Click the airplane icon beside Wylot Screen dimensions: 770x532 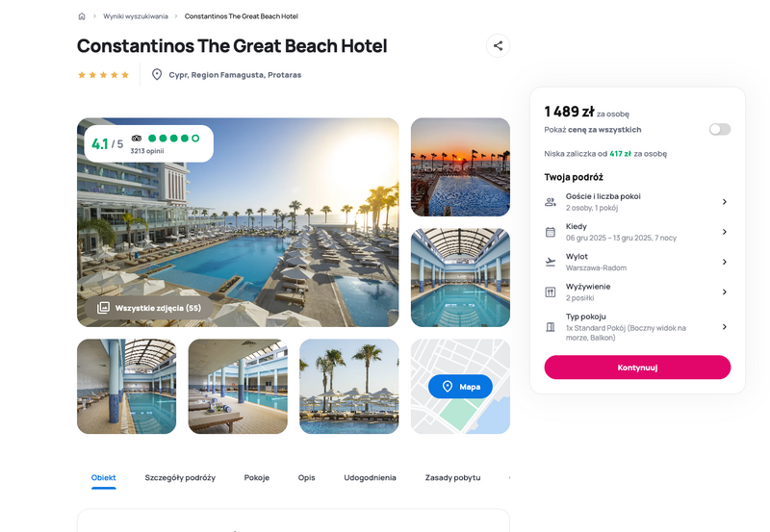[550, 262]
